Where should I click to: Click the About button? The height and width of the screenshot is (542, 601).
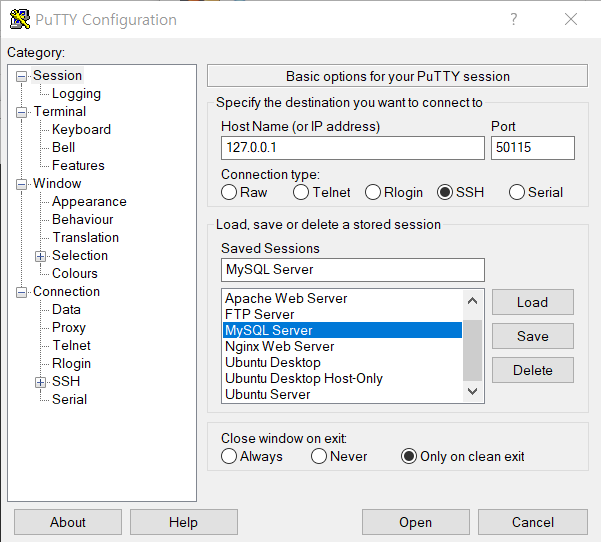pos(68,522)
